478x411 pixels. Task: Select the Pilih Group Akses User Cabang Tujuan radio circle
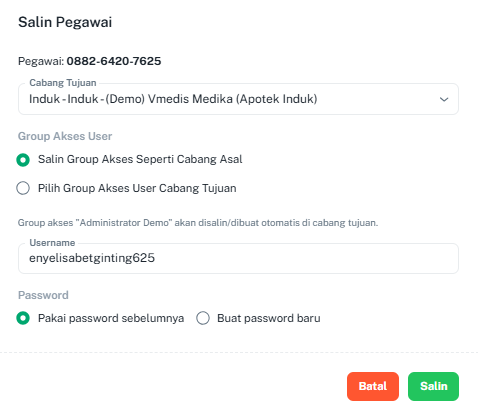23,188
